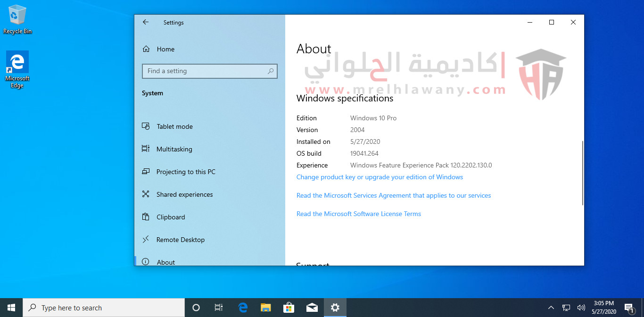Image resolution: width=644 pixels, height=317 pixels.
Task: Open the network icon in system tray
Action: pyautogui.click(x=566, y=308)
